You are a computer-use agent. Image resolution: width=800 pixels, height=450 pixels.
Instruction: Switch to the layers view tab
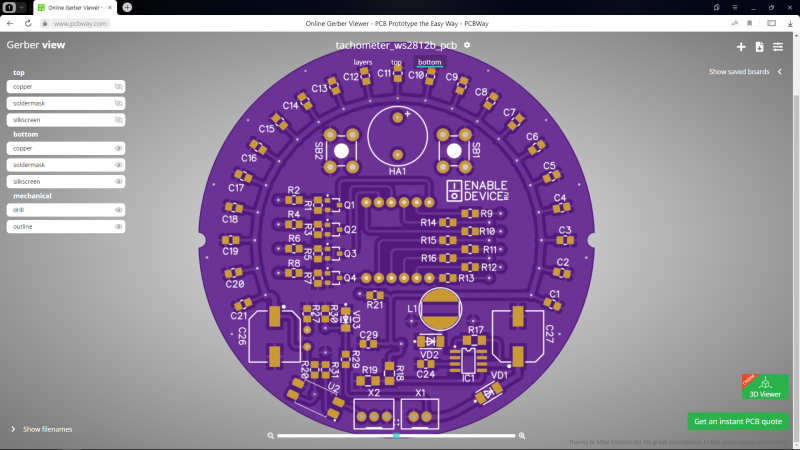click(x=363, y=62)
